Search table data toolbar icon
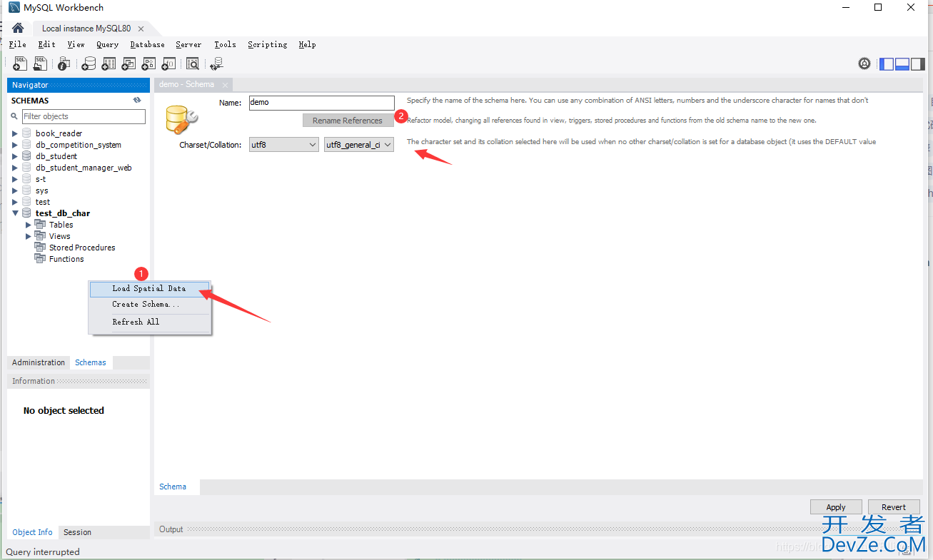 [x=193, y=63]
